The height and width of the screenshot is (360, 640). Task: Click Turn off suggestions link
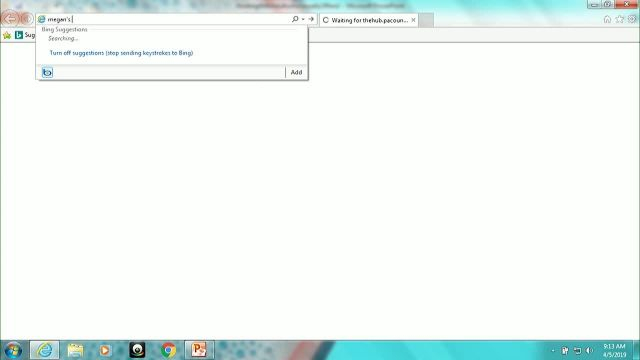(121, 53)
